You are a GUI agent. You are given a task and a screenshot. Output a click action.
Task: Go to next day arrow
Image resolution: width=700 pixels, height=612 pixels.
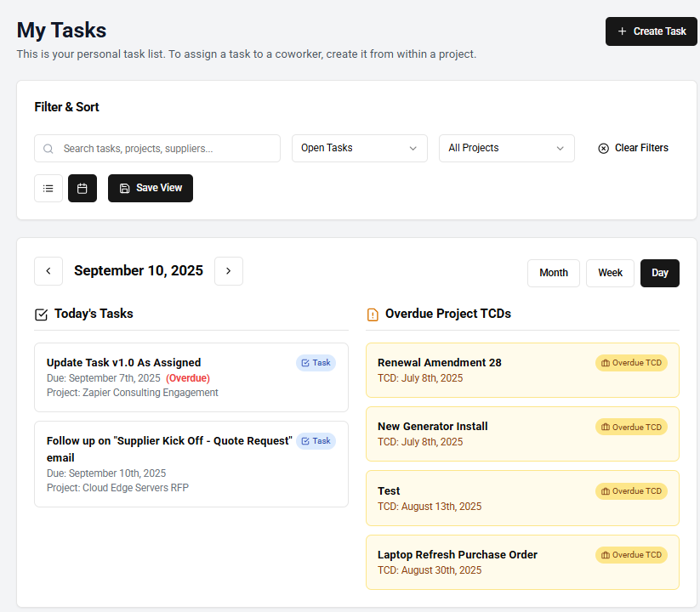(x=229, y=271)
